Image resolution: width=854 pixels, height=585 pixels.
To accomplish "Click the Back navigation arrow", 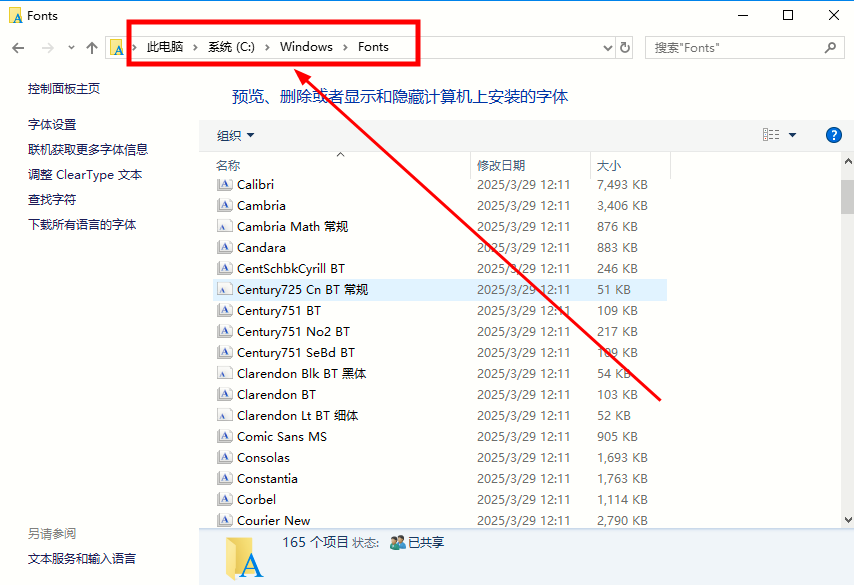I will point(18,47).
